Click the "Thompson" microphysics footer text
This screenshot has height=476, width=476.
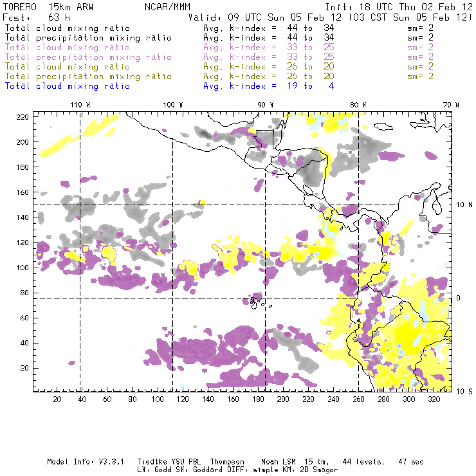[x=227, y=462]
